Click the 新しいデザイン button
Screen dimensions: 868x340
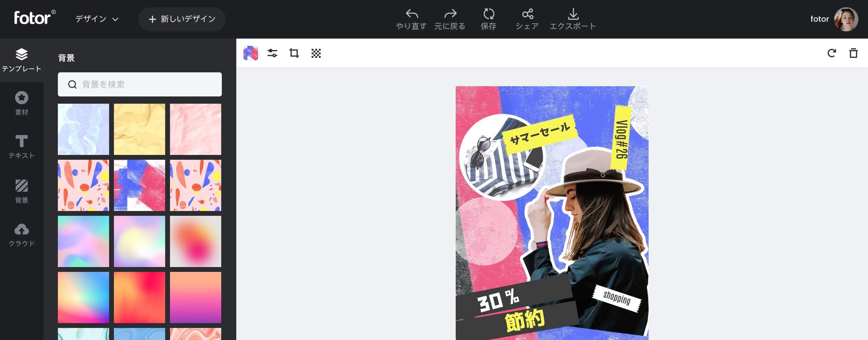click(x=182, y=19)
